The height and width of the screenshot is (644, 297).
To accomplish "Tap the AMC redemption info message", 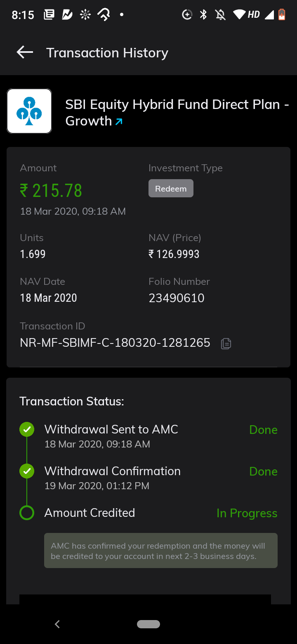I will (x=160, y=551).
